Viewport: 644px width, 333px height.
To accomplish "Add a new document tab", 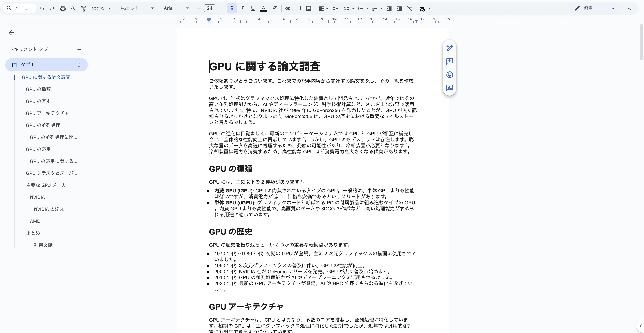I will [79, 50].
